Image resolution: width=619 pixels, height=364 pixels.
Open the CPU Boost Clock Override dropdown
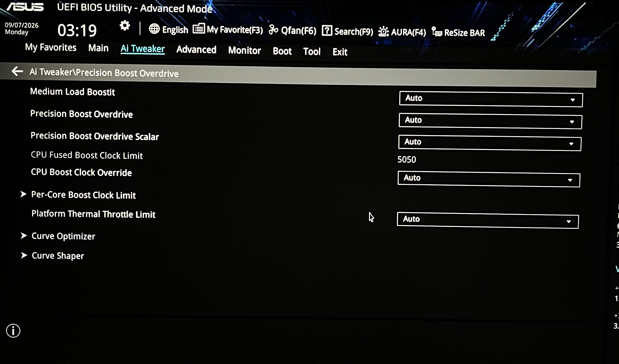(x=489, y=179)
